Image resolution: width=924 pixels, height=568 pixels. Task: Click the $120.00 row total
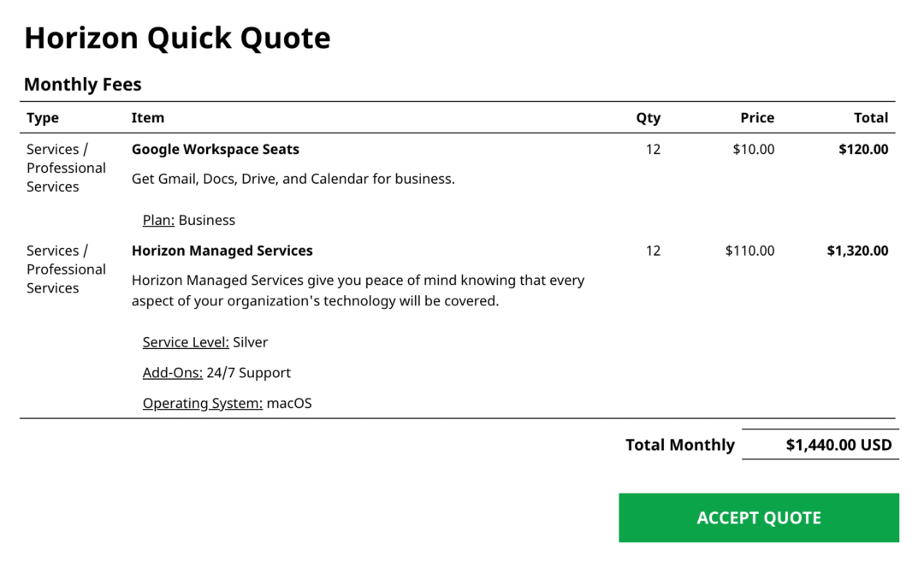click(x=864, y=149)
